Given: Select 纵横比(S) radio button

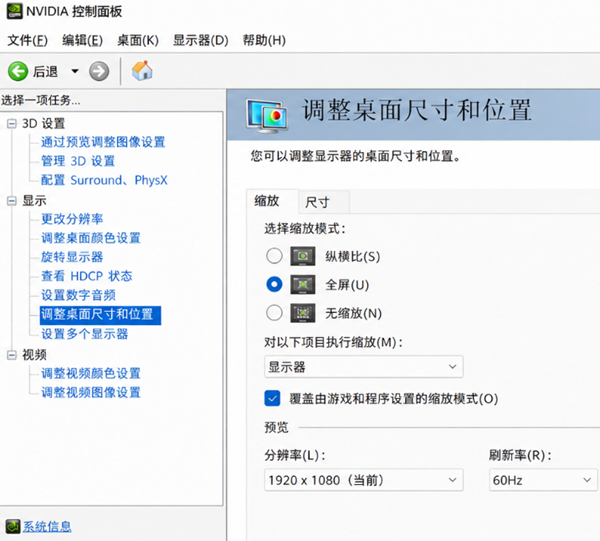Looking at the screenshot, I should (x=274, y=256).
